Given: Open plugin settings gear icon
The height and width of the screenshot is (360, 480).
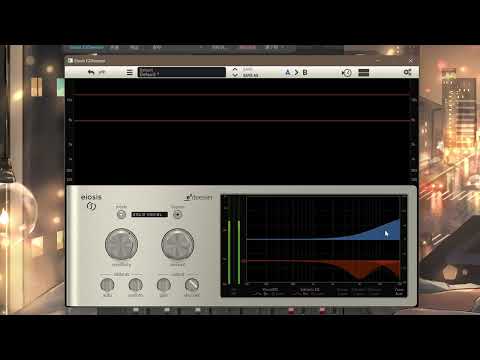Looking at the screenshot, I should [x=407, y=72].
